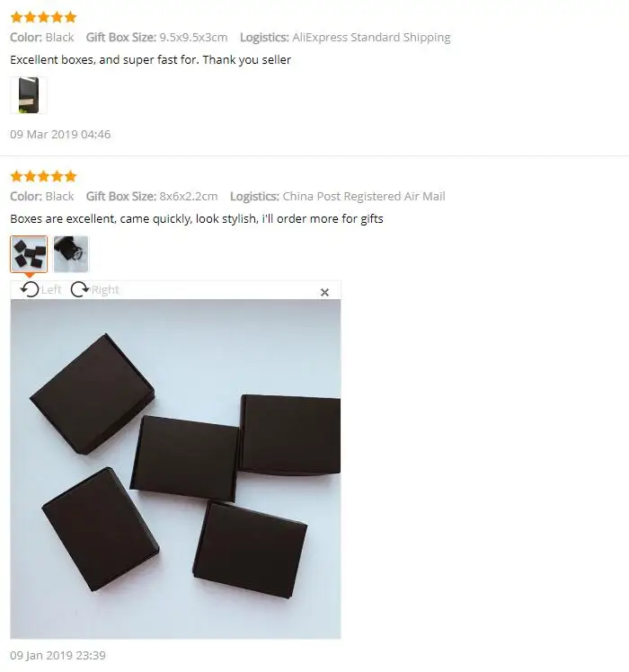Close the enlarged review photo viewer
Viewport: 629px width, 672px height.
tap(324, 292)
